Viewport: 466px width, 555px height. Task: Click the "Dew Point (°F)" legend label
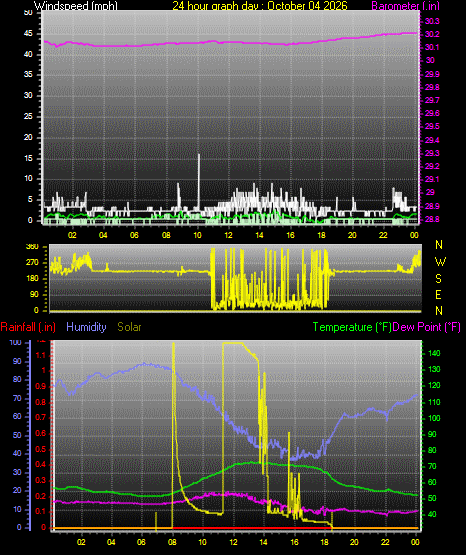[x=426, y=327]
